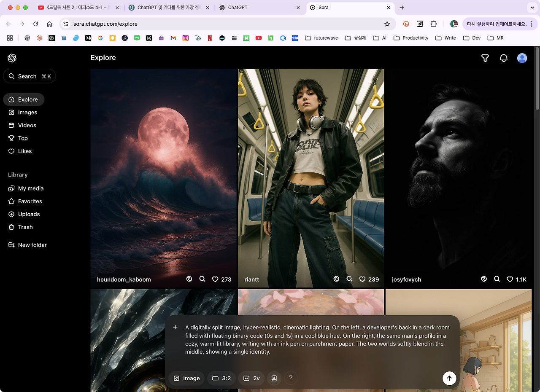Viewport: 540px width, 392px height.
Task: Go to the browser home page
Action: [x=49, y=24]
